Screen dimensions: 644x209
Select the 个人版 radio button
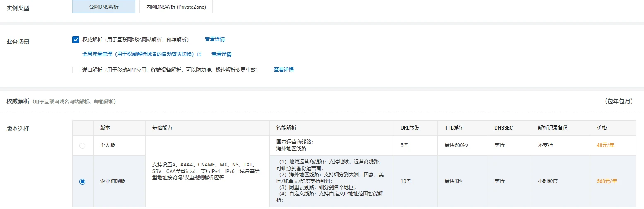pyautogui.click(x=82, y=146)
